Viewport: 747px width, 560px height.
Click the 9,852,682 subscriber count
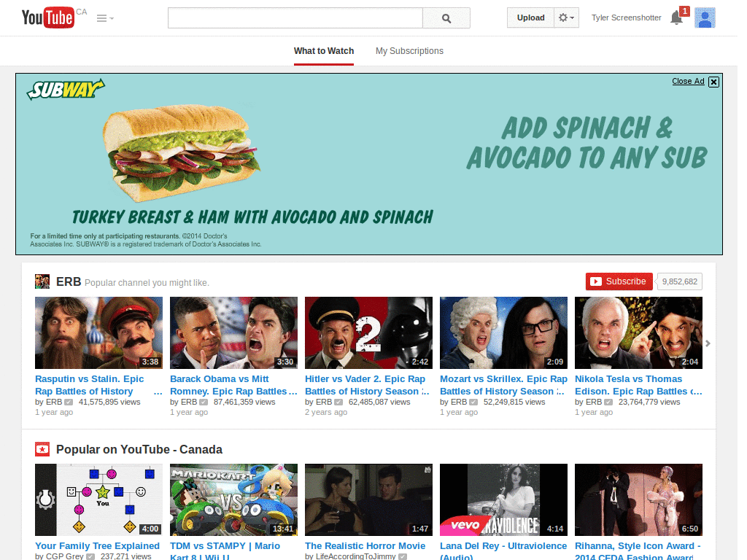[679, 281]
